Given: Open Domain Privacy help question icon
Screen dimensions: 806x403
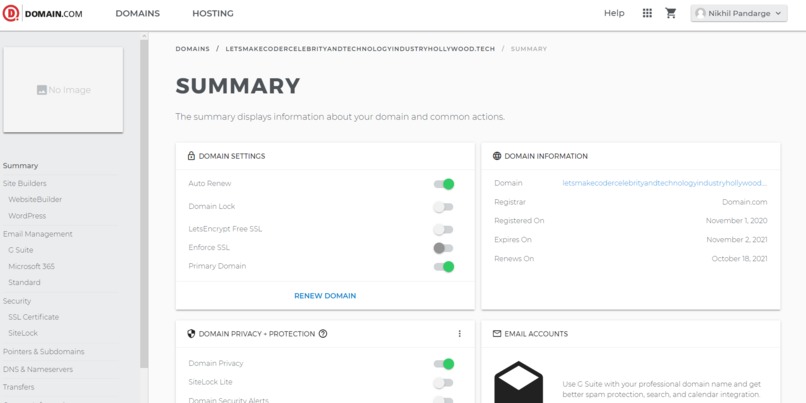Looking at the screenshot, I should (323, 334).
